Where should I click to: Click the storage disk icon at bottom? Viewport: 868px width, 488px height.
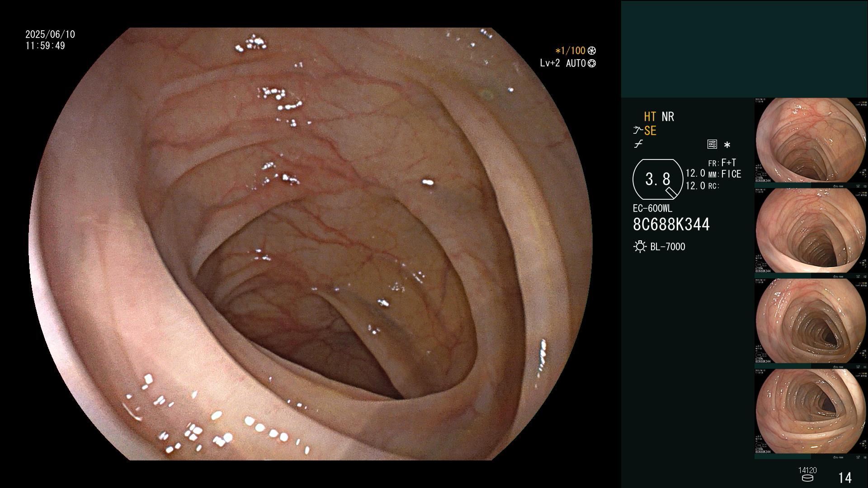point(807,478)
